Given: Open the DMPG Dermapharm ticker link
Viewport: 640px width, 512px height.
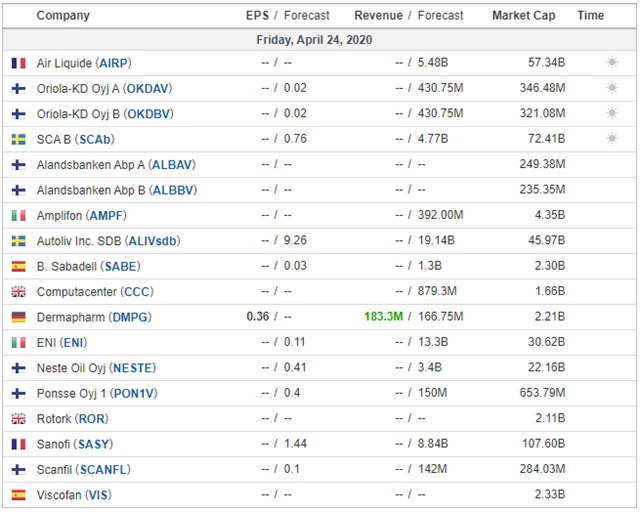Looking at the screenshot, I should tap(131, 317).
